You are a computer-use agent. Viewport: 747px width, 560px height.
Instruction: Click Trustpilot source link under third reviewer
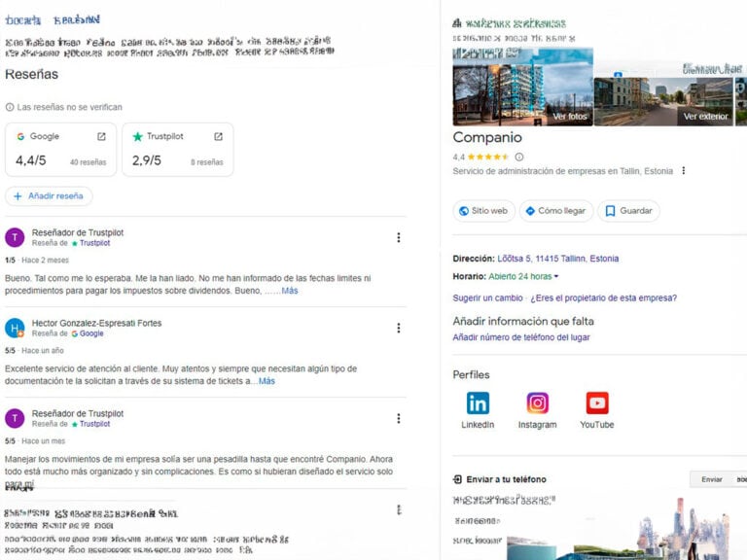(94, 424)
